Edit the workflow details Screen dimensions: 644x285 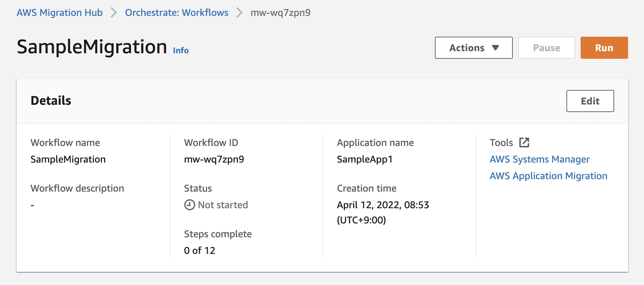pos(590,101)
